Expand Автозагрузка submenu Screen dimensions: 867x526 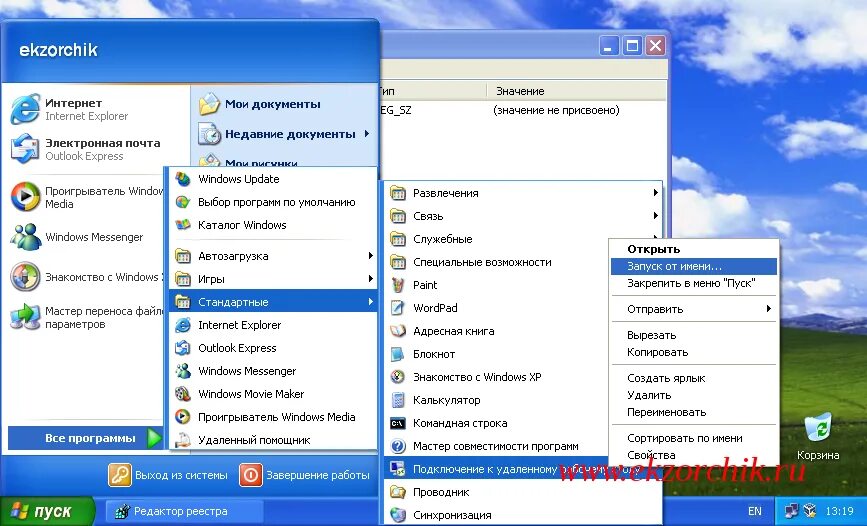point(273,256)
